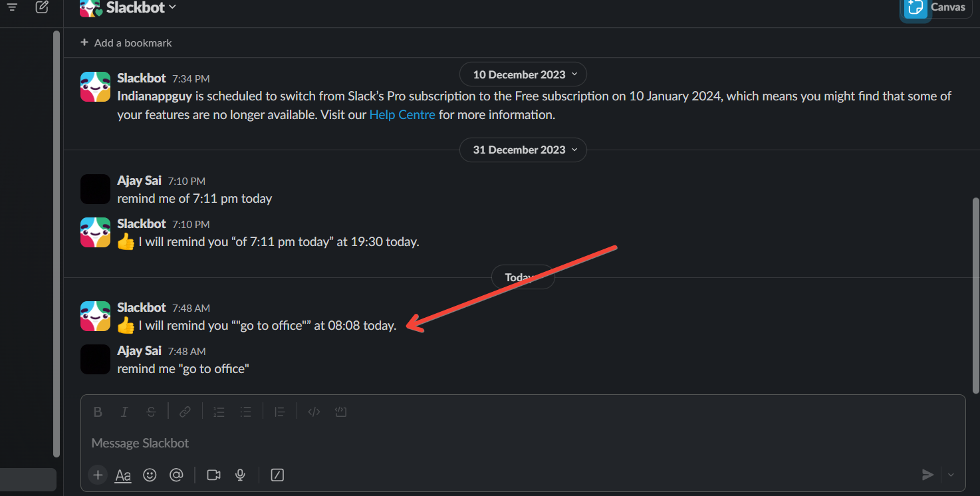Screen dimensions: 980x496
Task: Toggle italic text formatting
Action: coord(124,412)
